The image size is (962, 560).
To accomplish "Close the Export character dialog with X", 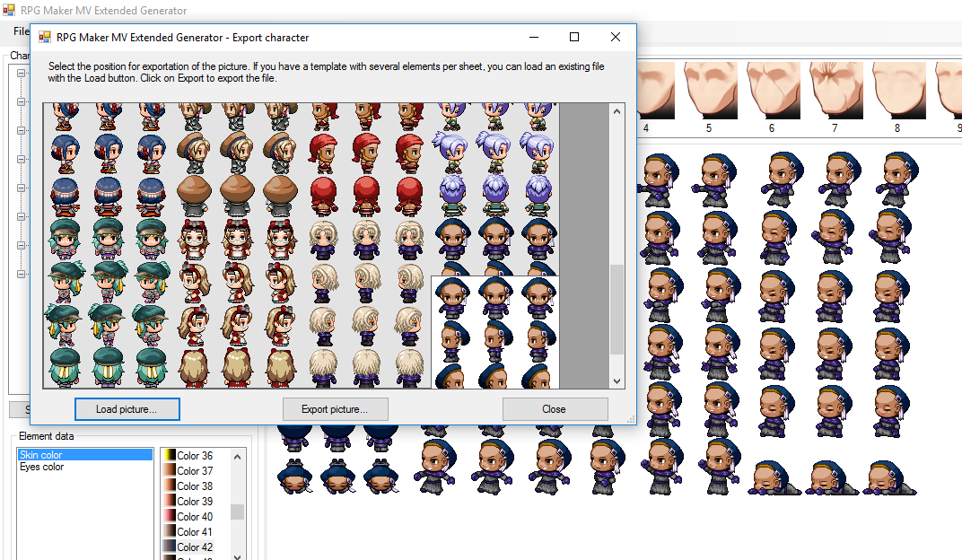I will [616, 37].
